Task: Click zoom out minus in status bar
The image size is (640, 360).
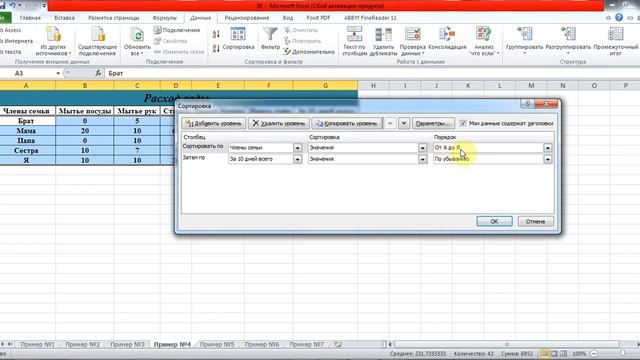Action: 594,353
